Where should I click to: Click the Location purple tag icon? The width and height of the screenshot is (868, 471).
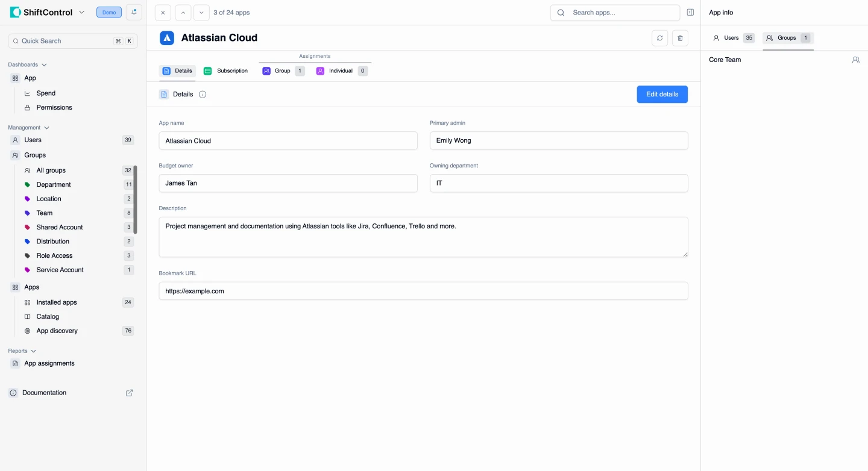point(27,199)
